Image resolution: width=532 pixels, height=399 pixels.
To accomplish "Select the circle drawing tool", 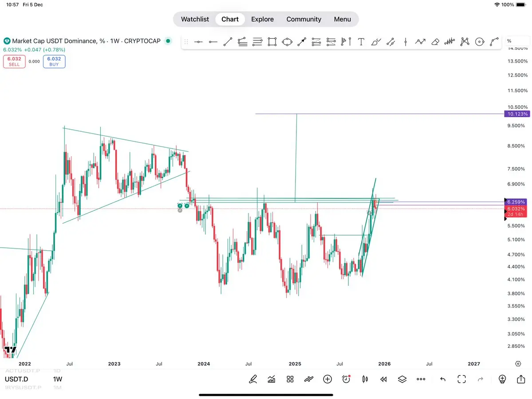I will tap(480, 42).
